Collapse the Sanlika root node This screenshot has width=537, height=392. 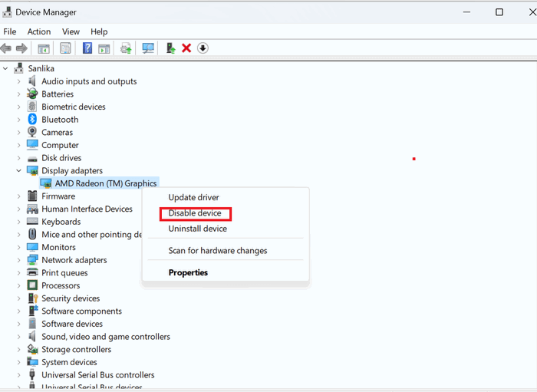5,68
